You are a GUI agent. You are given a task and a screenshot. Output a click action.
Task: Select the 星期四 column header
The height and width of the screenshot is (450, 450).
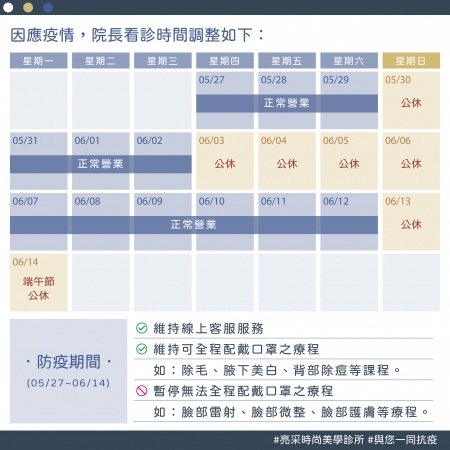(225, 61)
